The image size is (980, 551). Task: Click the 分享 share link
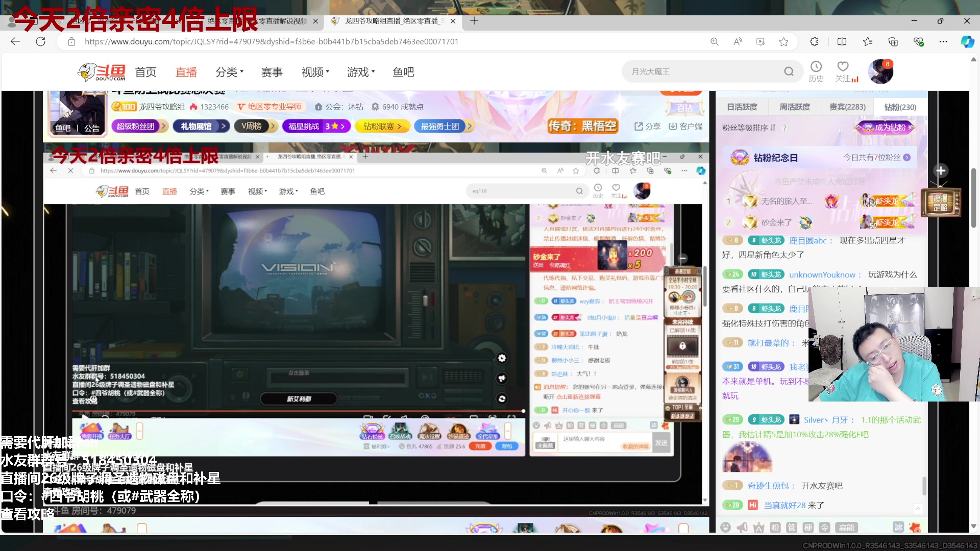647,126
